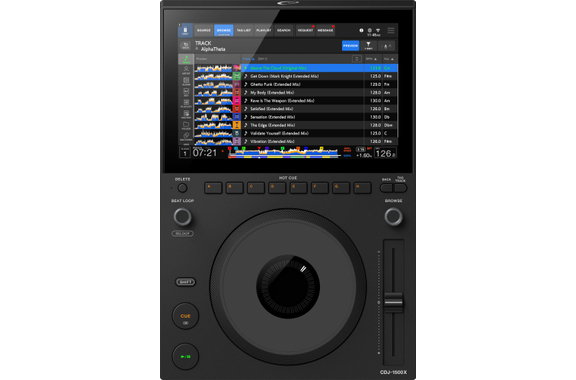
Task: Tap artwork thumbnail of The Edge row
Action: click(x=237, y=125)
